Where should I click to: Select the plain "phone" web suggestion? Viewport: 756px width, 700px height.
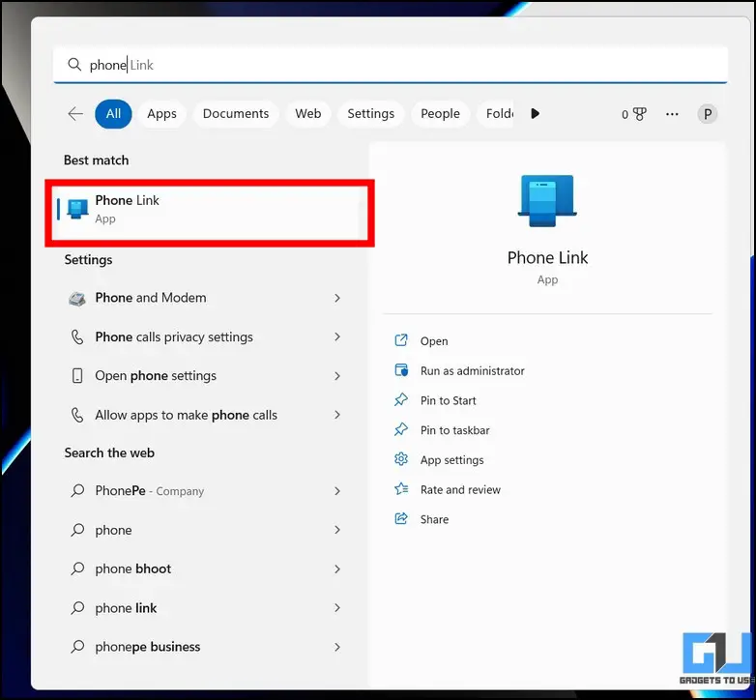(x=204, y=530)
